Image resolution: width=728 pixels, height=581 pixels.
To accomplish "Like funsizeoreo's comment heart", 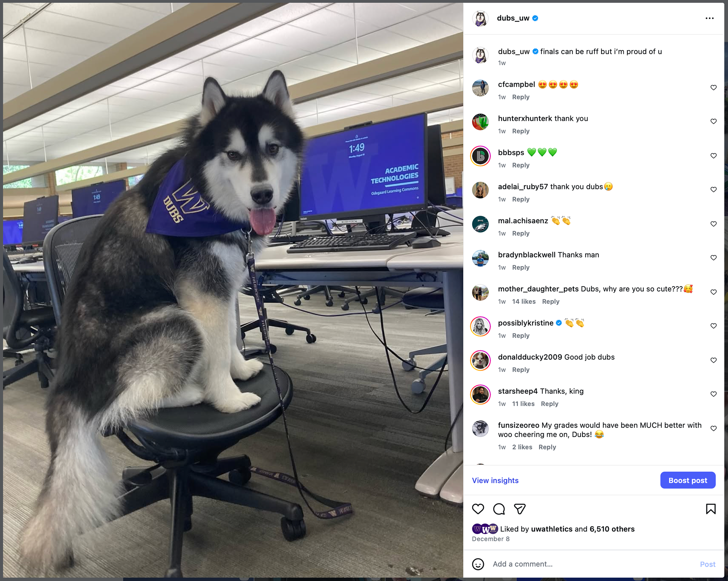I will tap(714, 429).
